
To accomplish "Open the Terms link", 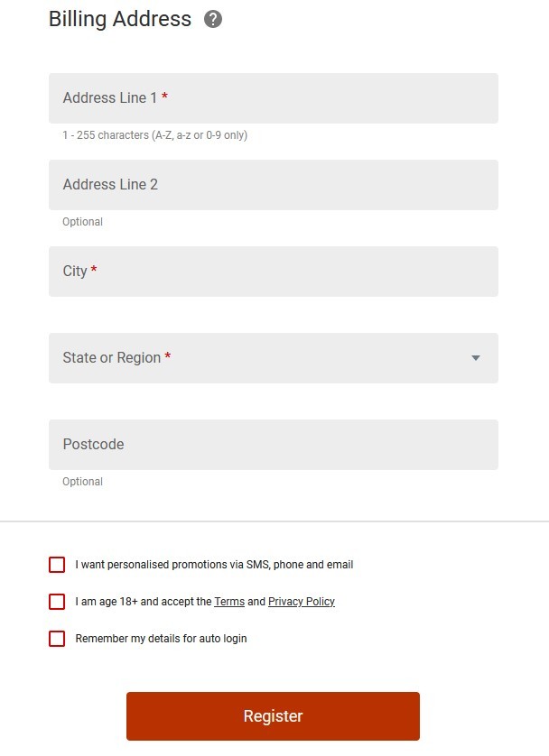I will pos(229,601).
